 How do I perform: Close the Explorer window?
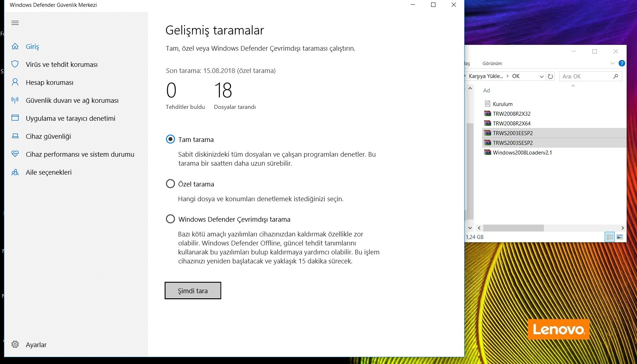616,51
